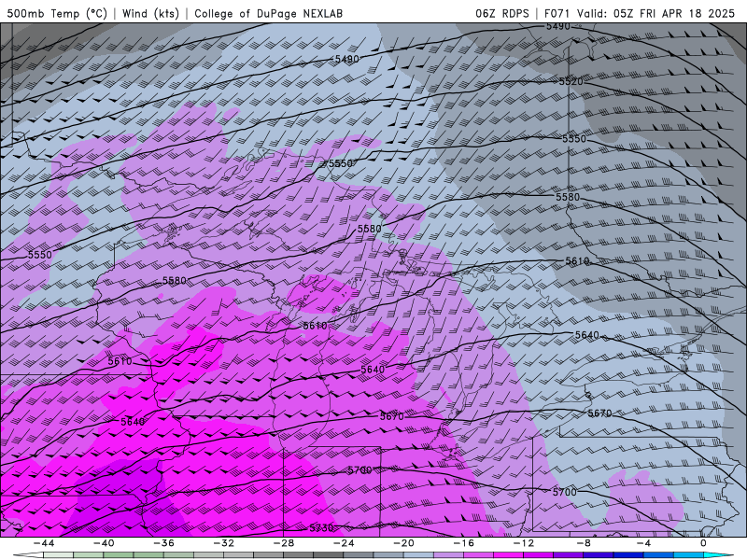Click the -16 color scale label

pos(463,543)
